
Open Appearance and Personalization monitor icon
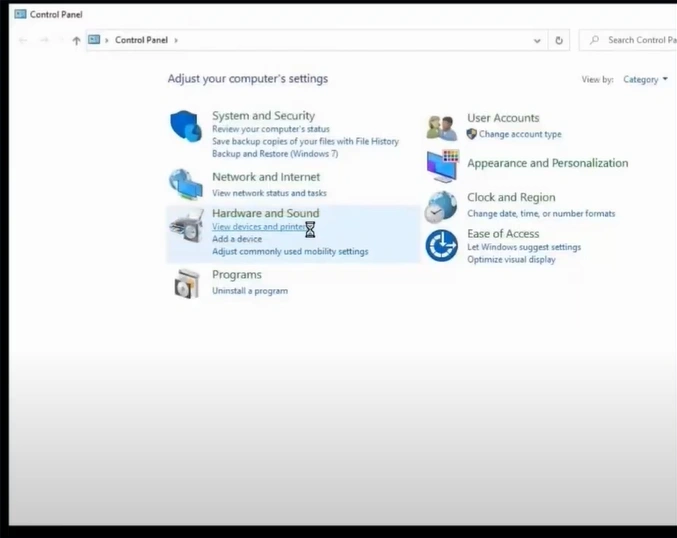441,165
